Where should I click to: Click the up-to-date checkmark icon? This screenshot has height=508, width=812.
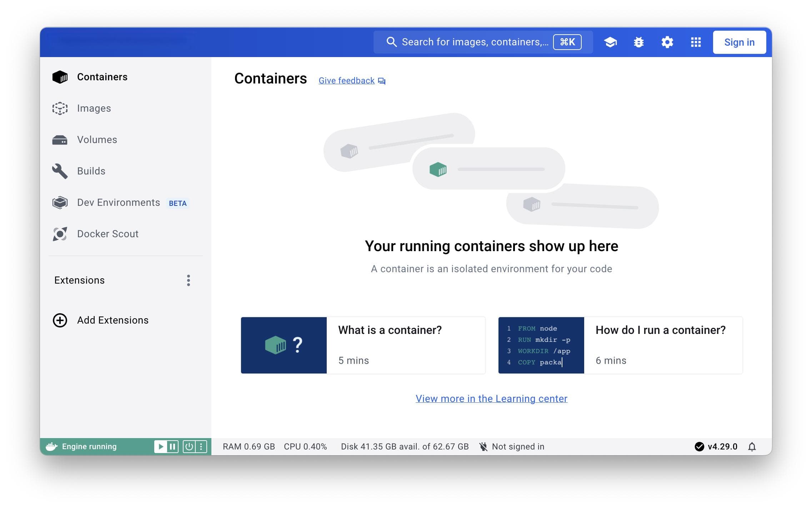pos(699,447)
